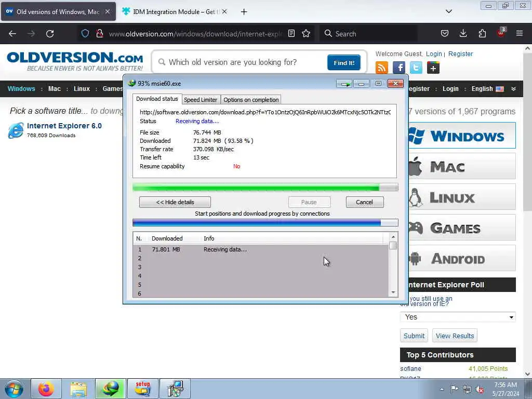The image size is (532, 399).
Task: Open the extensions puzzle-piece icon
Action: [x=482, y=33]
